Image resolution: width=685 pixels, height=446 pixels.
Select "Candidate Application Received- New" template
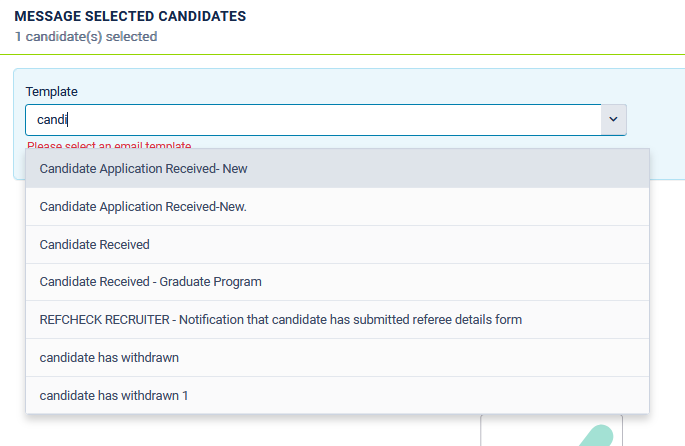(337, 169)
